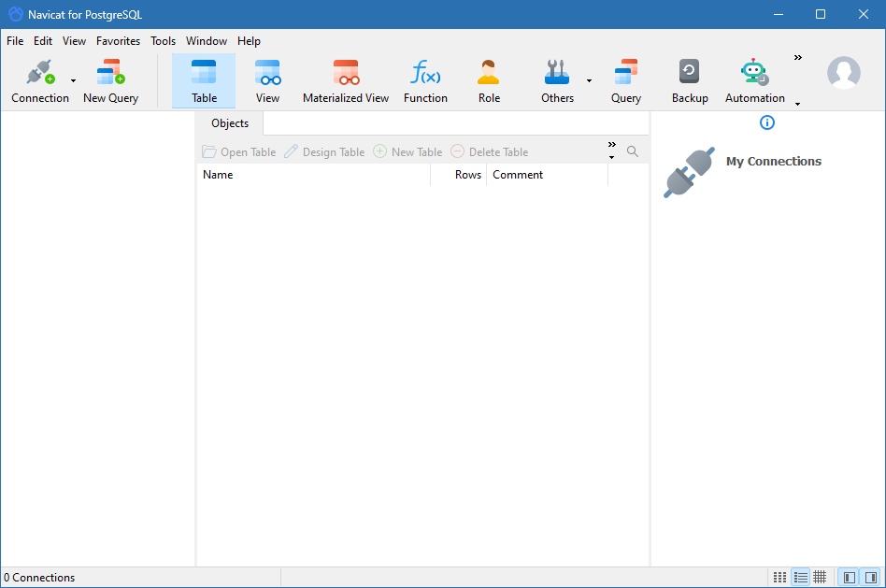The width and height of the screenshot is (886, 588).
Task: Open the Tools menu
Action: (163, 41)
